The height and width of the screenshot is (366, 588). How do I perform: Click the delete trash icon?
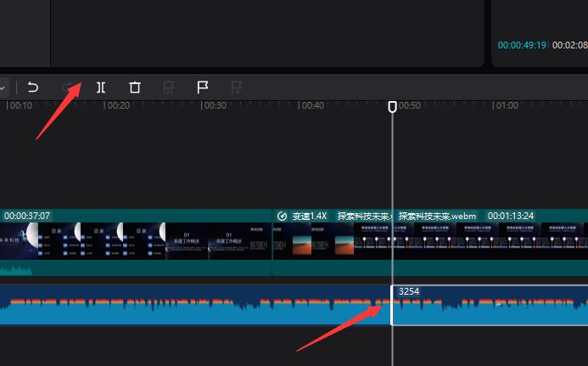coord(135,87)
